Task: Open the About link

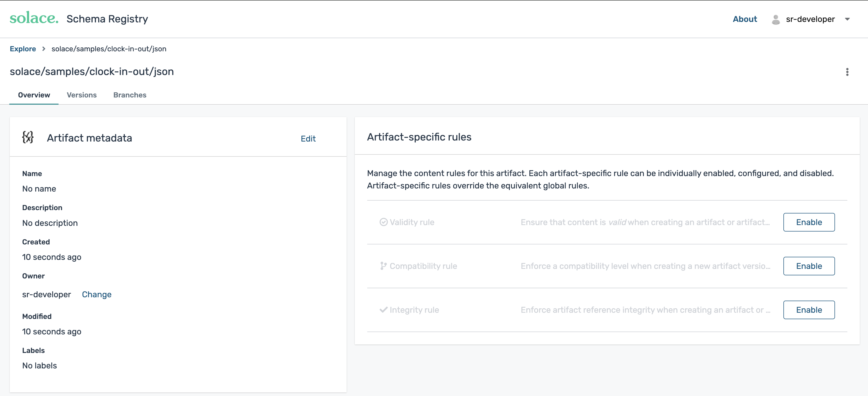Action: (x=745, y=19)
